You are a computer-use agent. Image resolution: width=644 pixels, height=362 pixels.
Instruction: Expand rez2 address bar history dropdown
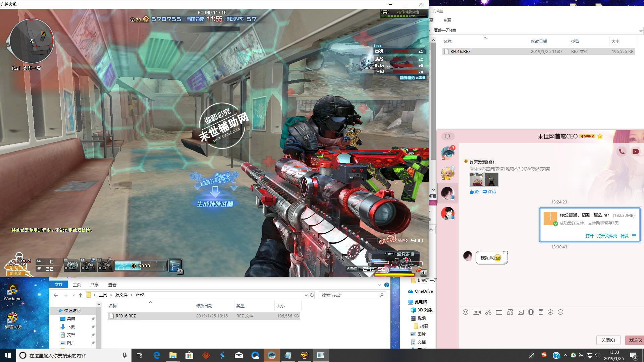306,295
